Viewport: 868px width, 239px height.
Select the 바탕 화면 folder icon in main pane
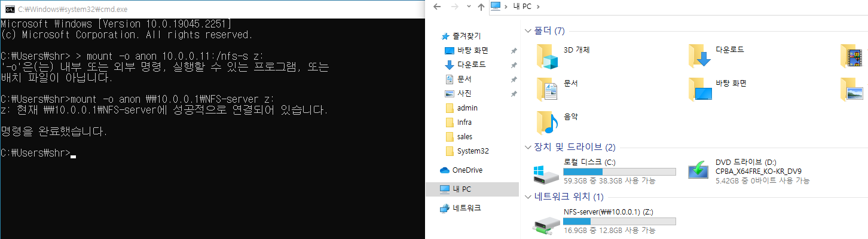tap(699, 88)
